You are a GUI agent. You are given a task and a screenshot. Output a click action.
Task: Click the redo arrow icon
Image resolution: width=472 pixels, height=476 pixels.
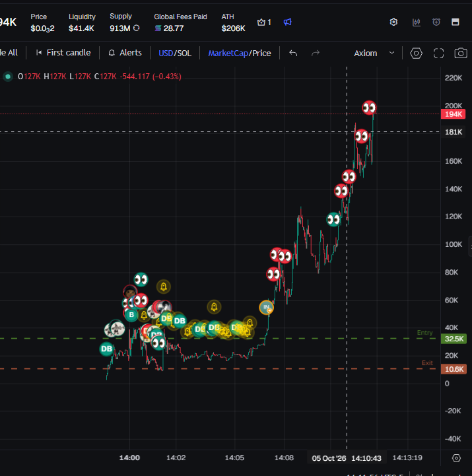click(x=316, y=53)
